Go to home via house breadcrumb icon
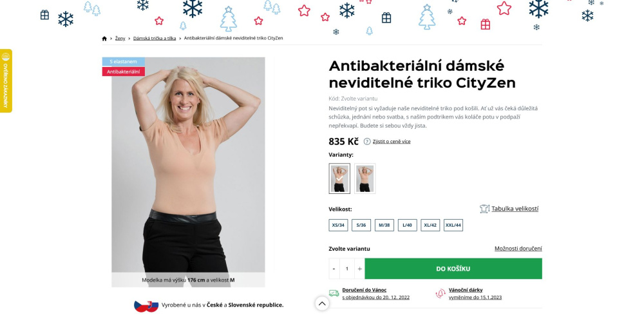The height and width of the screenshot is (317, 644). point(104,38)
